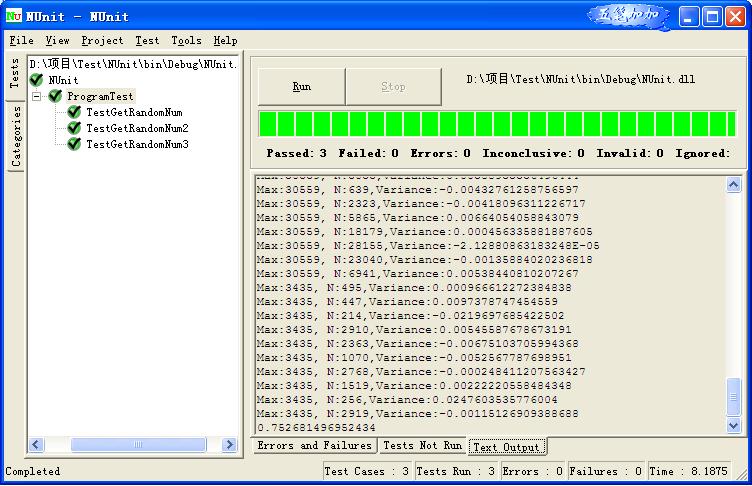The height and width of the screenshot is (486, 752).
Task: Click the tree panel's horizontal scrollbar thumb
Action: [139, 445]
